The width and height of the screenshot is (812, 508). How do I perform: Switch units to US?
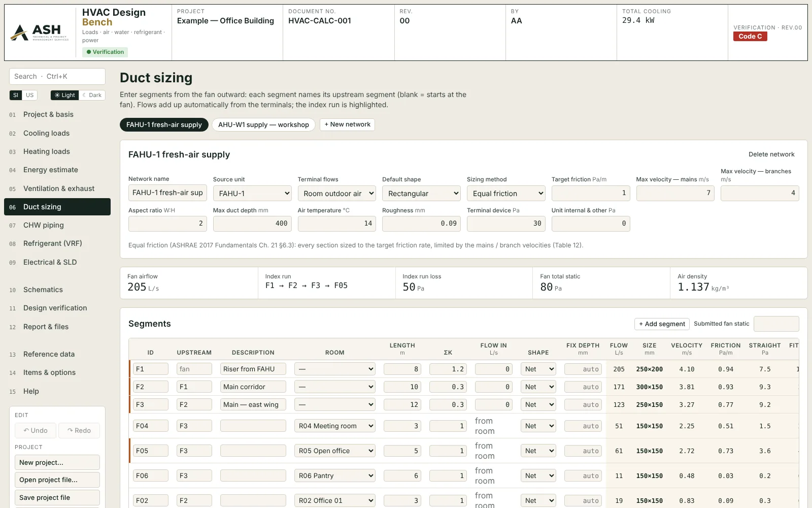[30, 95]
